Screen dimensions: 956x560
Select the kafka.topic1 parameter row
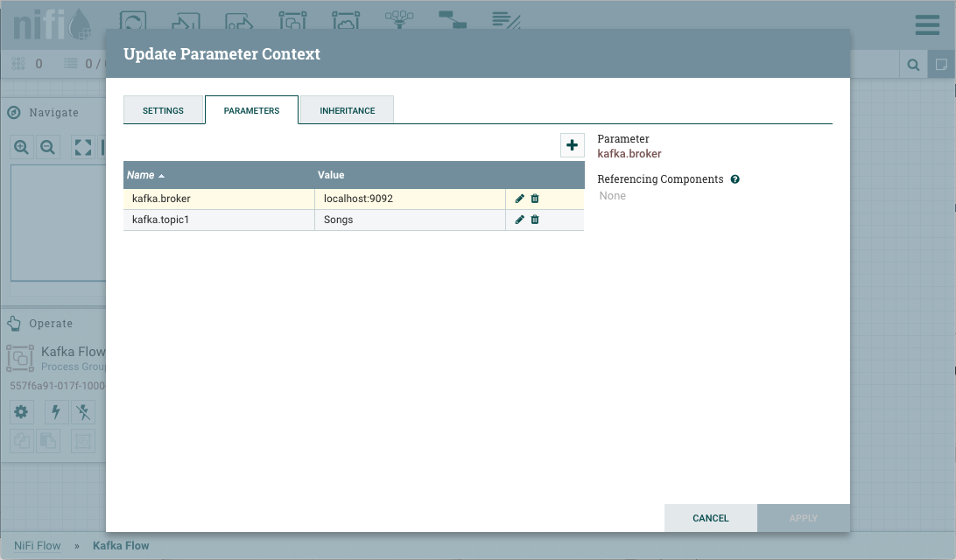(219, 220)
